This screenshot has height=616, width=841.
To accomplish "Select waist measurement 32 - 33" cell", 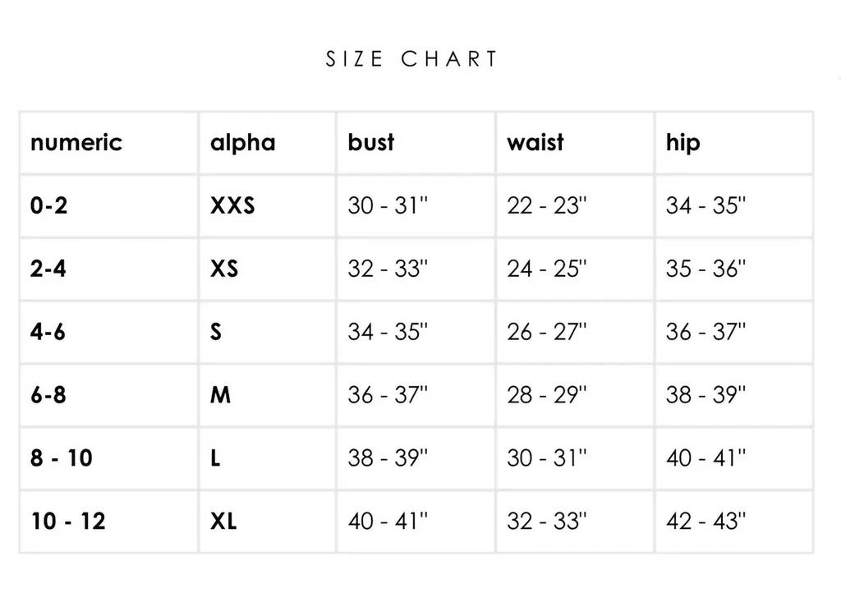I will click(x=575, y=522).
